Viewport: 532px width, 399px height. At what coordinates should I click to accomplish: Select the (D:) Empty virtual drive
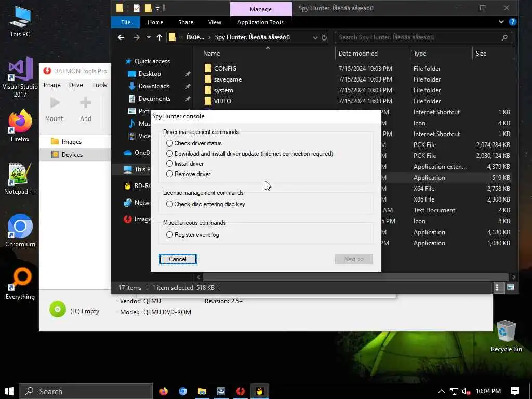[x=75, y=310]
